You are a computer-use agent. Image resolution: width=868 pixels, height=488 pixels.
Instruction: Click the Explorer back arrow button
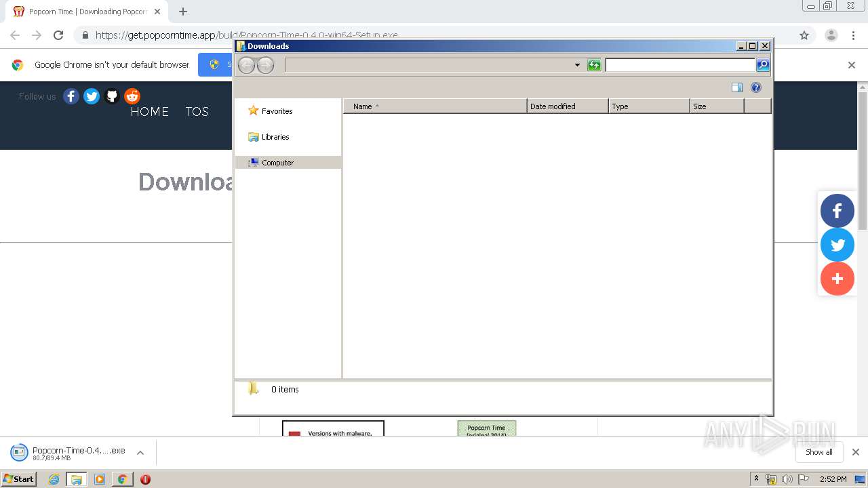point(246,65)
